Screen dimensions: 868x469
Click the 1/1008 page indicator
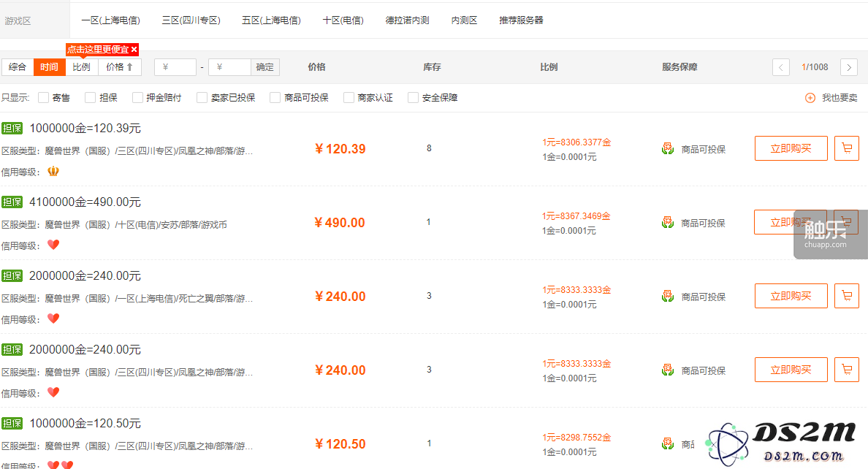coord(815,67)
